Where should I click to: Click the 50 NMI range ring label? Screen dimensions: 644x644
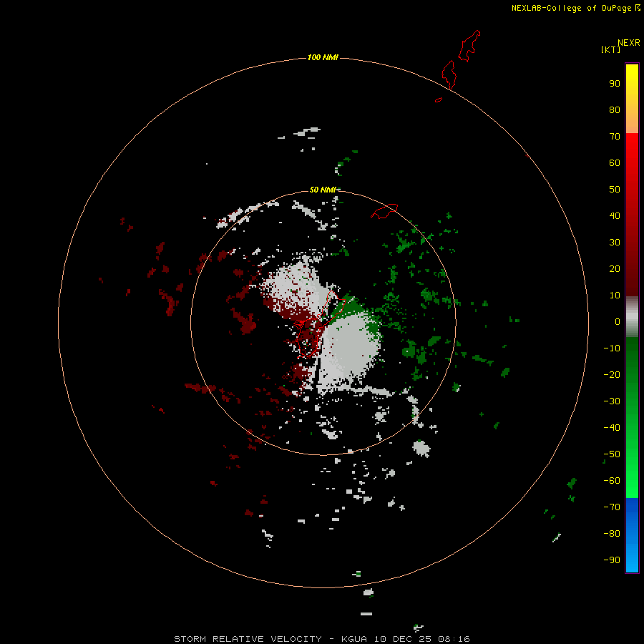tap(323, 190)
